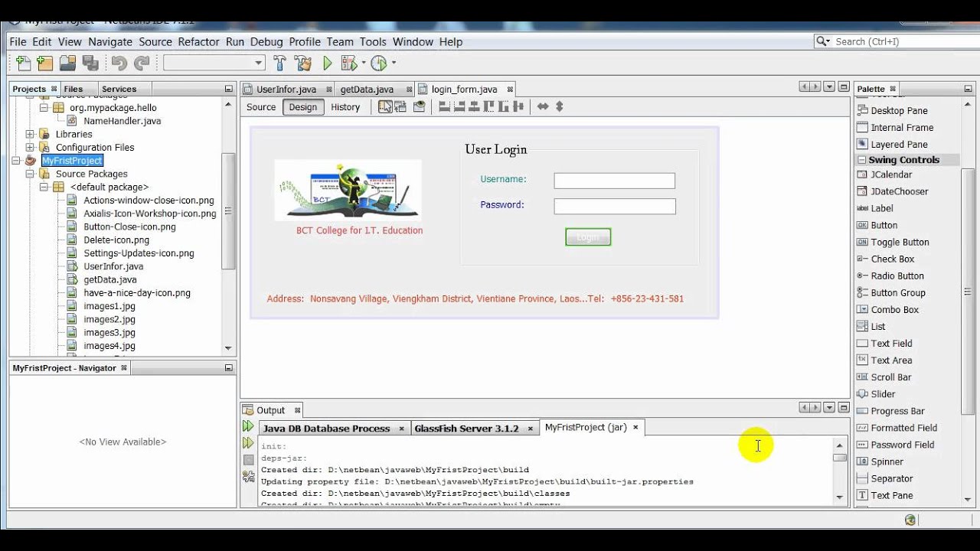Select UserInfor.java in Projects tree
980x551 pixels.
(x=113, y=266)
